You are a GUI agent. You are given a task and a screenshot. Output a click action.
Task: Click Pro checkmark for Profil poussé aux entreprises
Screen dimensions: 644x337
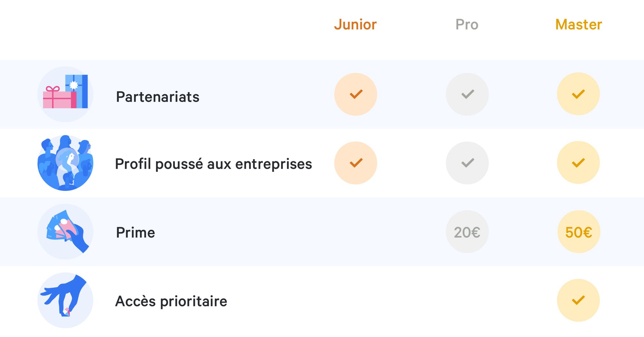467,163
